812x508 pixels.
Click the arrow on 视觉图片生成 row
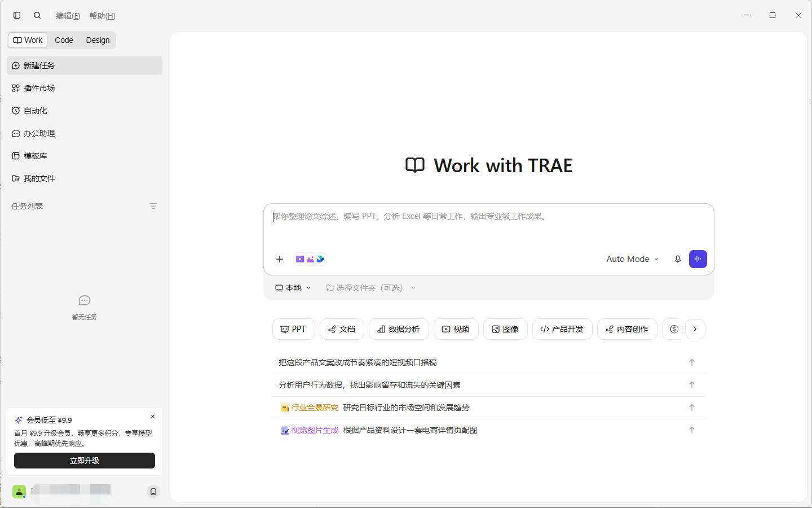(692, 430)
